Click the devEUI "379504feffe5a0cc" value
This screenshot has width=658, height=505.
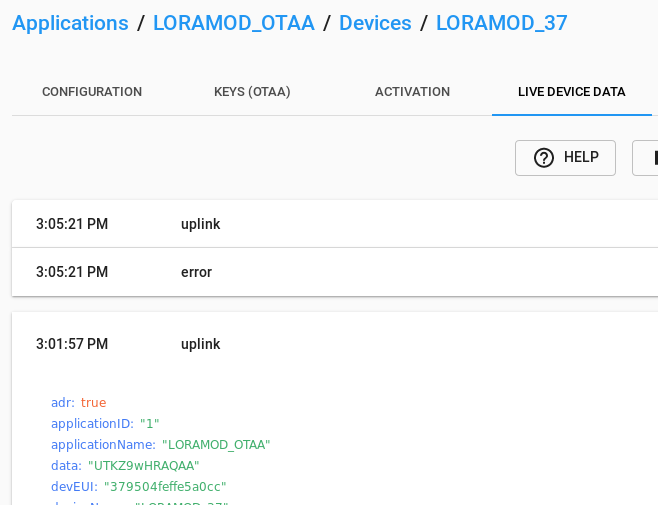click(165, 487)
